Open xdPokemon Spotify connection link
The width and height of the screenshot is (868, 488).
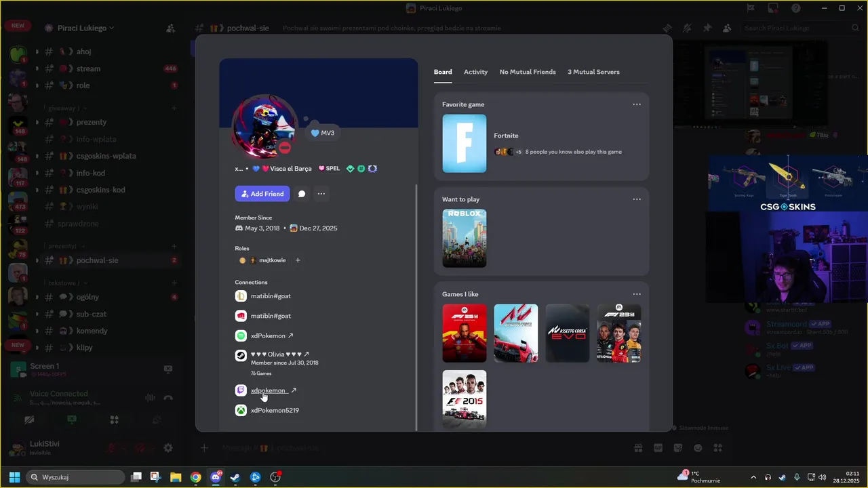click(x=272, y=335)
